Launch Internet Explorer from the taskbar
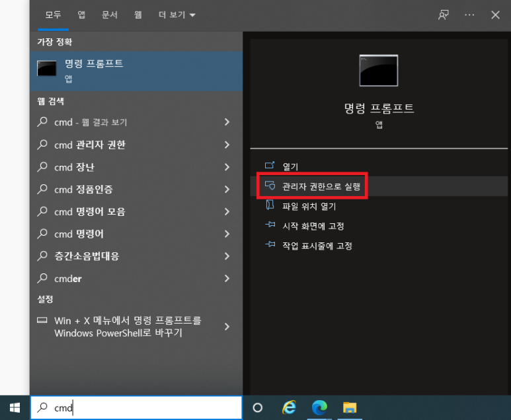This screenshot has width=511, height=420. (x=289, y=407)
